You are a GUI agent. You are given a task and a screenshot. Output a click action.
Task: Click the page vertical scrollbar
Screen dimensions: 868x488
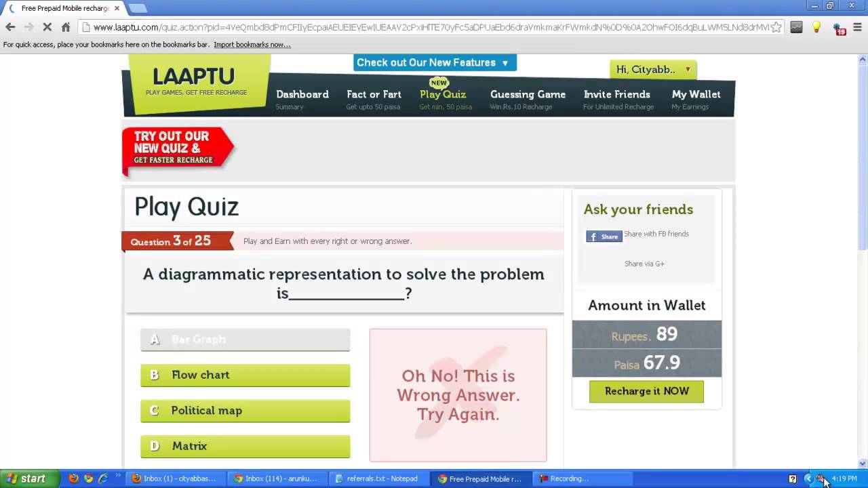coord(863,156)
